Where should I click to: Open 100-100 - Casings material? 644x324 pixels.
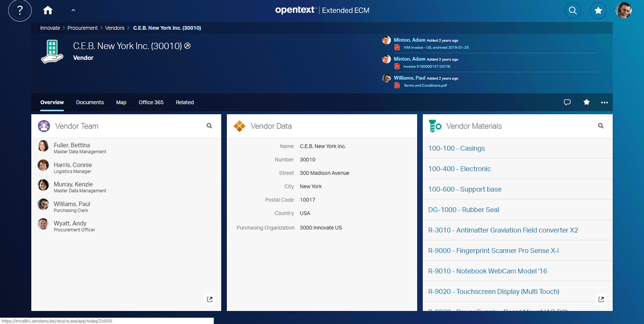456,148
